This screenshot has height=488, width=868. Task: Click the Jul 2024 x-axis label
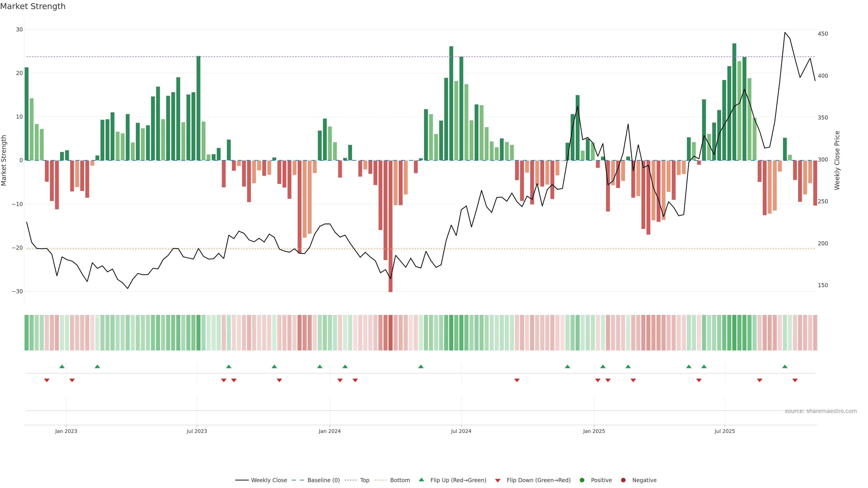tap(461, 431)
